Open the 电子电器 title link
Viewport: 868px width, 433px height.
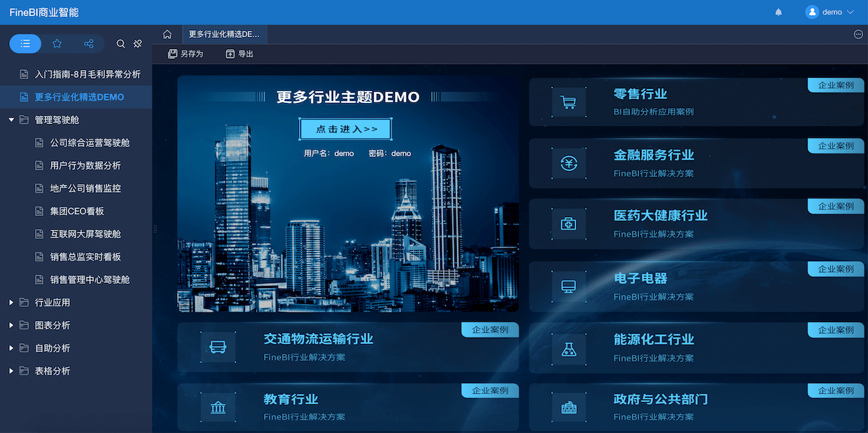pyautogui.click(x=640, y=278)
